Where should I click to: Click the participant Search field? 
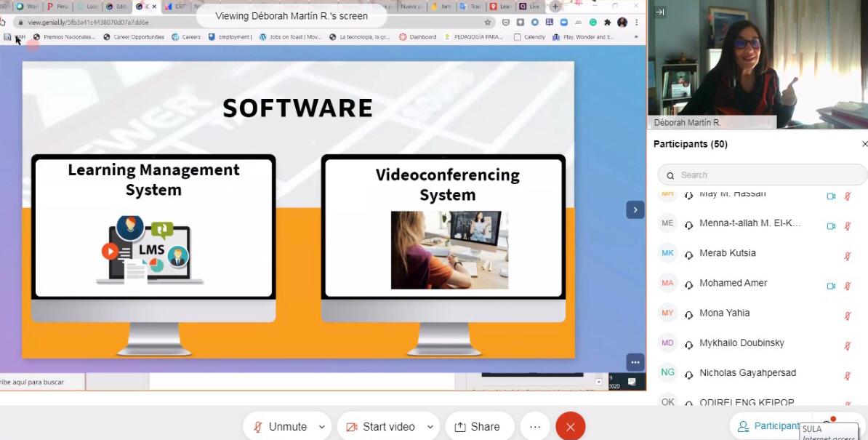[763, 175]
